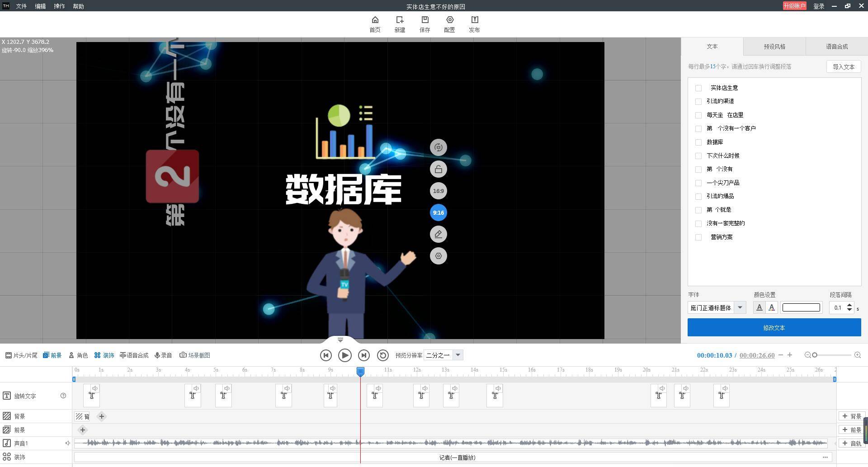Tick the 数据库 line checkbox
The image size is (868, 467).
698,142
